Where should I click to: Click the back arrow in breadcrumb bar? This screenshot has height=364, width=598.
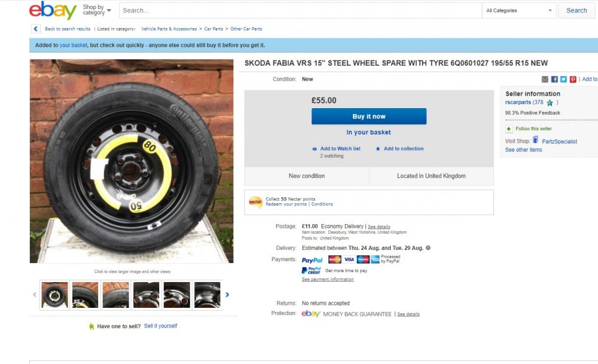click(x=35, y=29)
